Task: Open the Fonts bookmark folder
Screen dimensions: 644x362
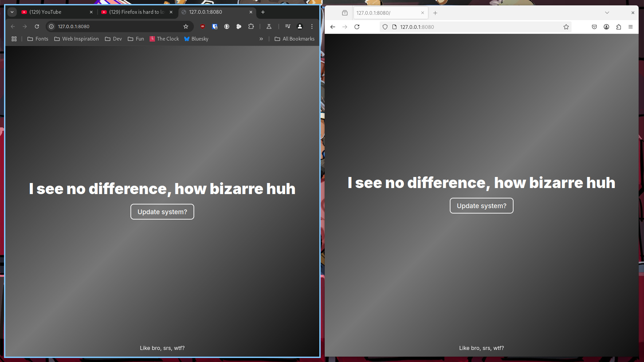Action: tap(38, 39)
